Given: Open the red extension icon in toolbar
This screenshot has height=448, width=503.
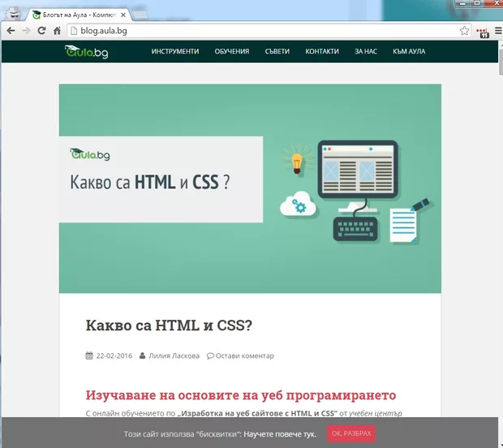Looking at the screenshot, I should (483, 32).
